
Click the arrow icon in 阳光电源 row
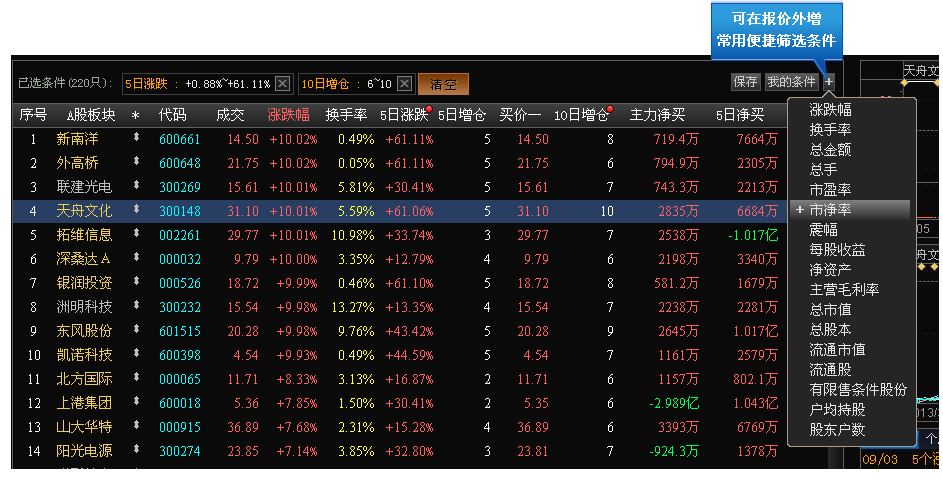[x=137, y=450]
